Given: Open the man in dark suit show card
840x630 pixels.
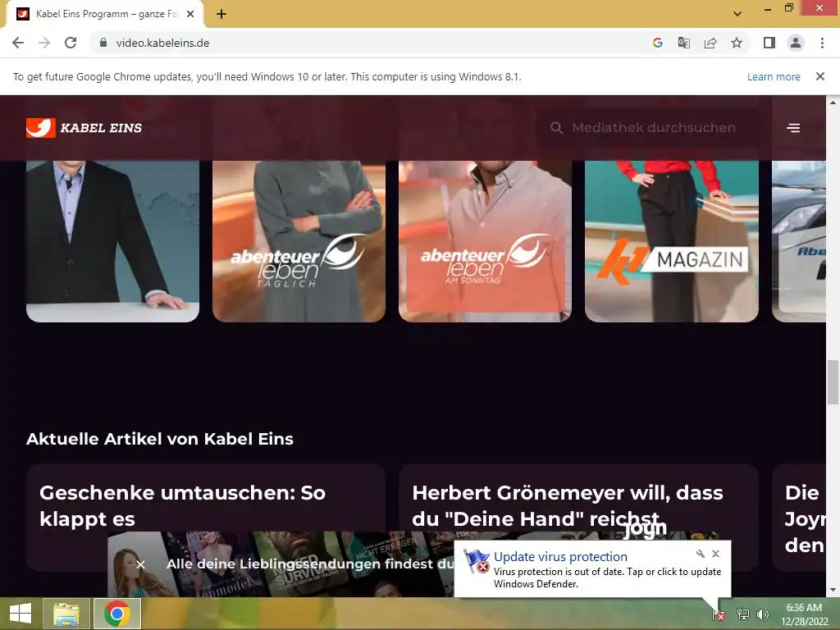Looking at the screenshot, I should coord(112,241).
